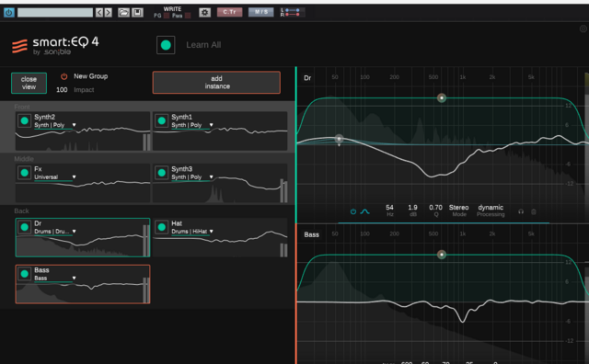Screen dimensions: 589x364
Task: Select the Fx instance curve thumbnail
Action: pyautogui.click(x=83, y=183)
